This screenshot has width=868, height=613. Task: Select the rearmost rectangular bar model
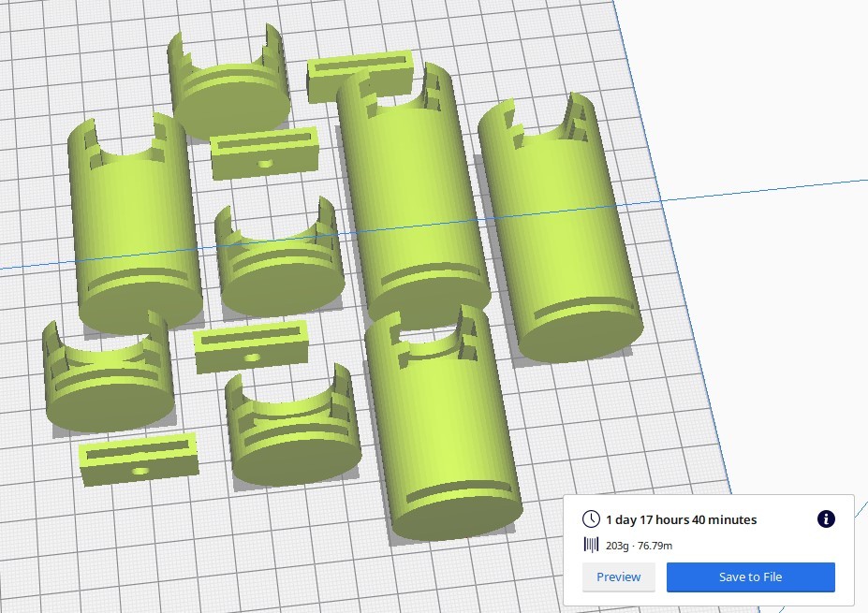(x=360, y=75)
